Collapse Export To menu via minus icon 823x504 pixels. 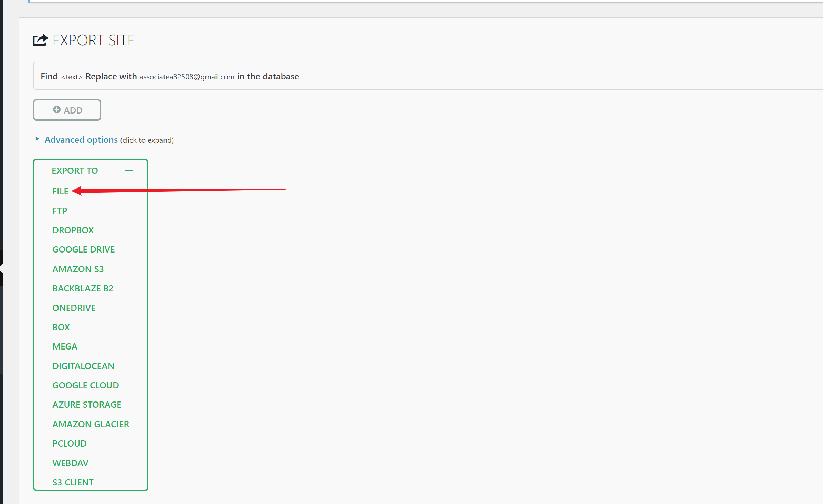pos(129,170)
